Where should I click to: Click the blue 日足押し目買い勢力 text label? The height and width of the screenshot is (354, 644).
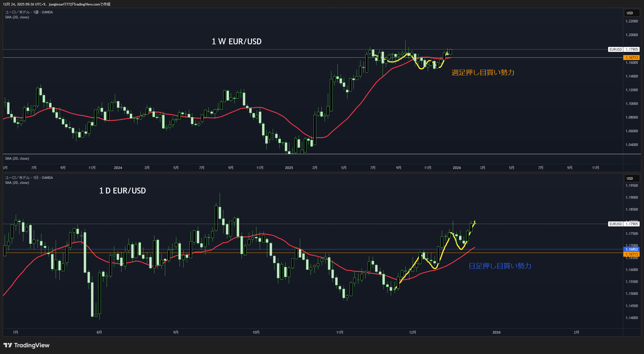click(500, 266)
